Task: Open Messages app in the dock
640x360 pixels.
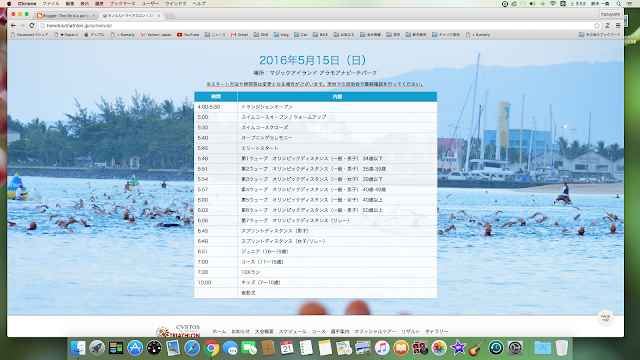Action: [230, 348]
